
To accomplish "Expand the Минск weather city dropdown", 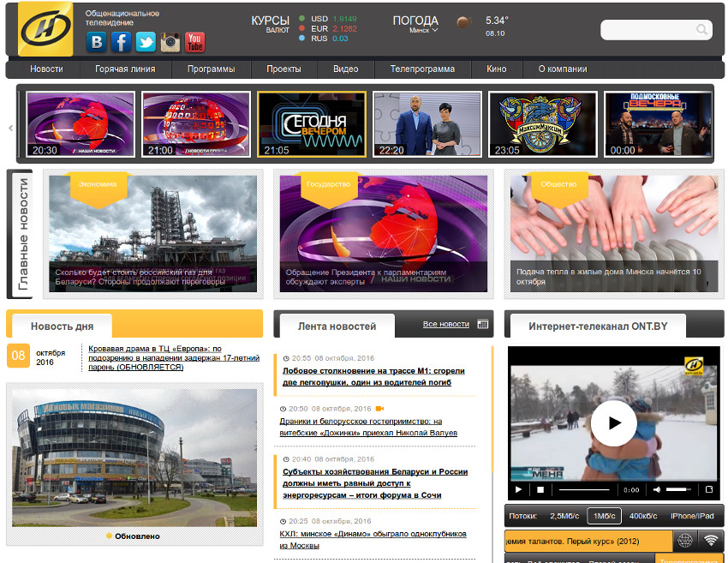I will (423, 30).
